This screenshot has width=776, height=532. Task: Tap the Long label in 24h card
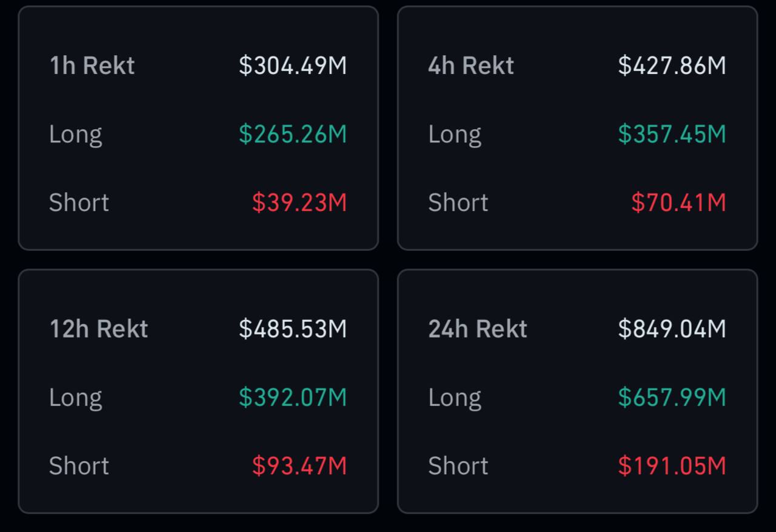[455, 397]
